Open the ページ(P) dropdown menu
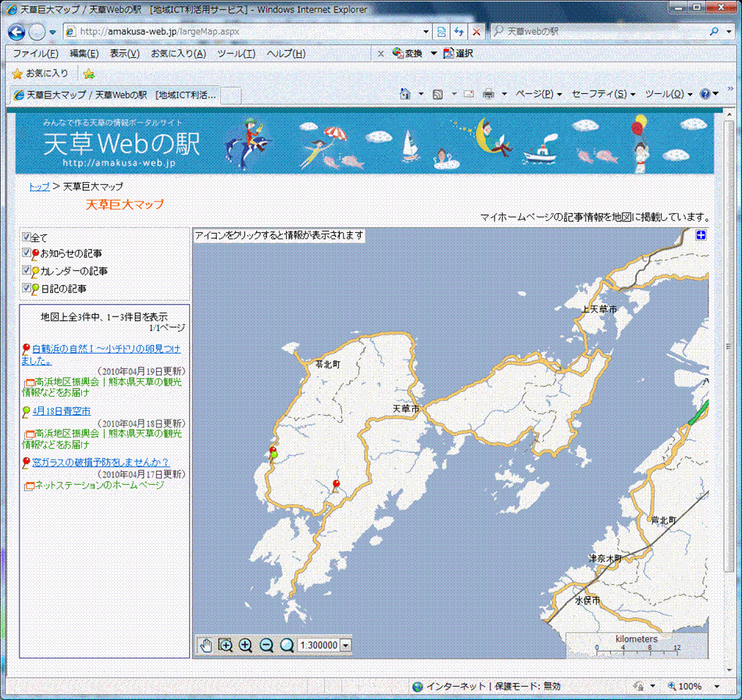Image resolution: width=742 pixels, height=700 pixels. click(x=538, y=95)
